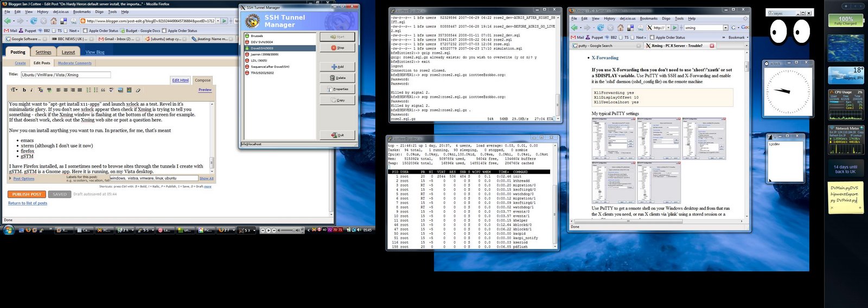
Task: Click first PuTTY settings thumbnail on Xming page
Action: tap(613, 138)
